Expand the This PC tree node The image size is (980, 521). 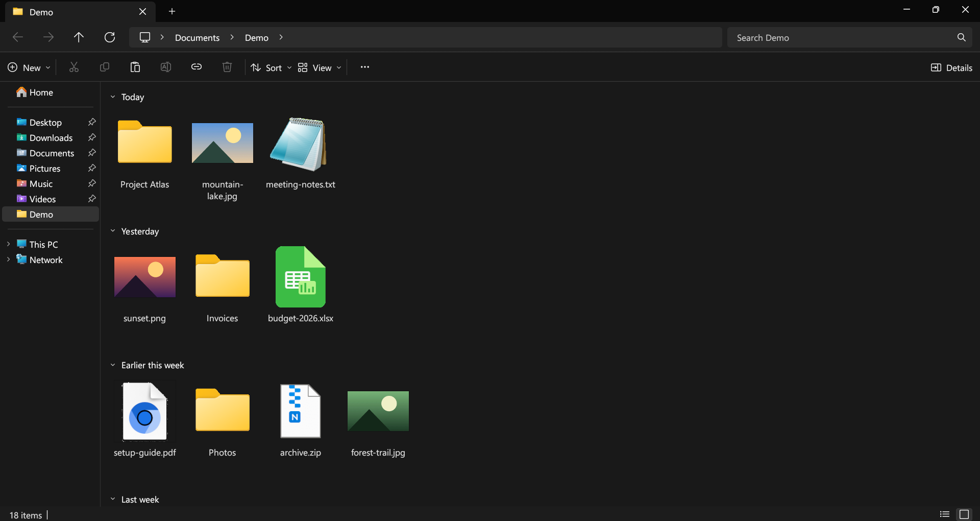click(8, 244)
